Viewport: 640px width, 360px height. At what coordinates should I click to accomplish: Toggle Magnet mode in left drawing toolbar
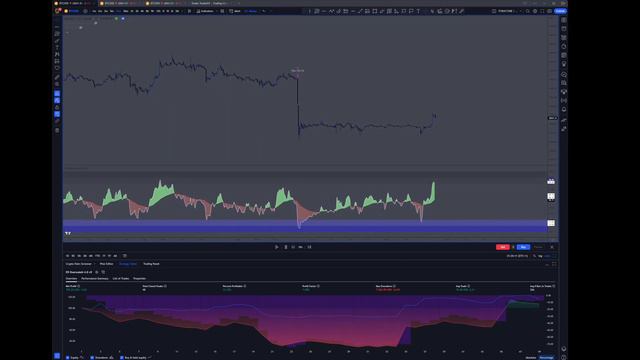click(x=57, y=93)
